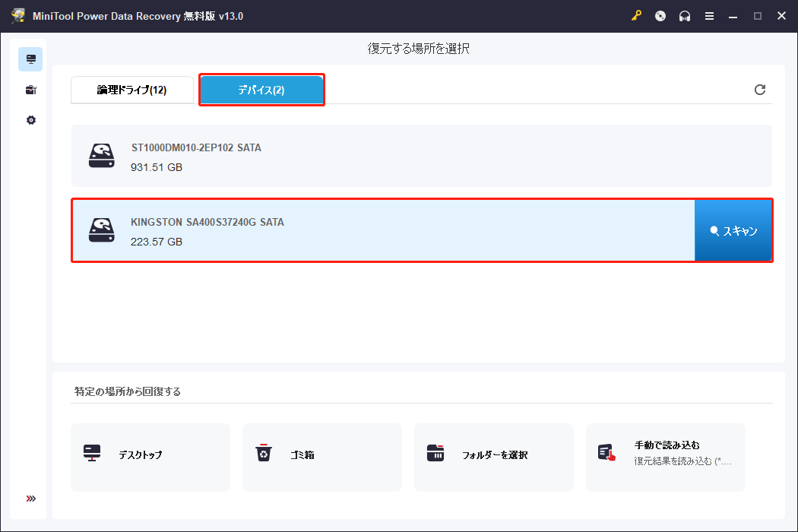Click the desktop monitor icon card
798x532 pixels.
[92, 453]
